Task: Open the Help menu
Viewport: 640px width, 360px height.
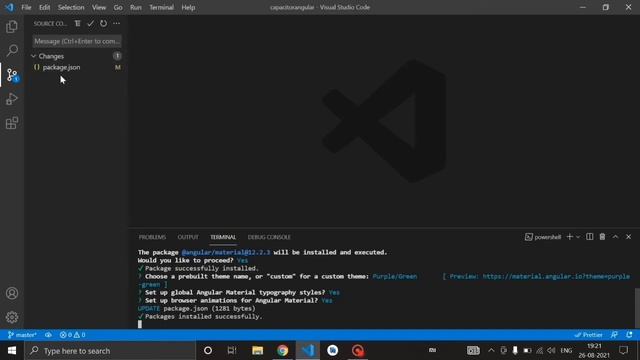Action: [x=188, y=7]
